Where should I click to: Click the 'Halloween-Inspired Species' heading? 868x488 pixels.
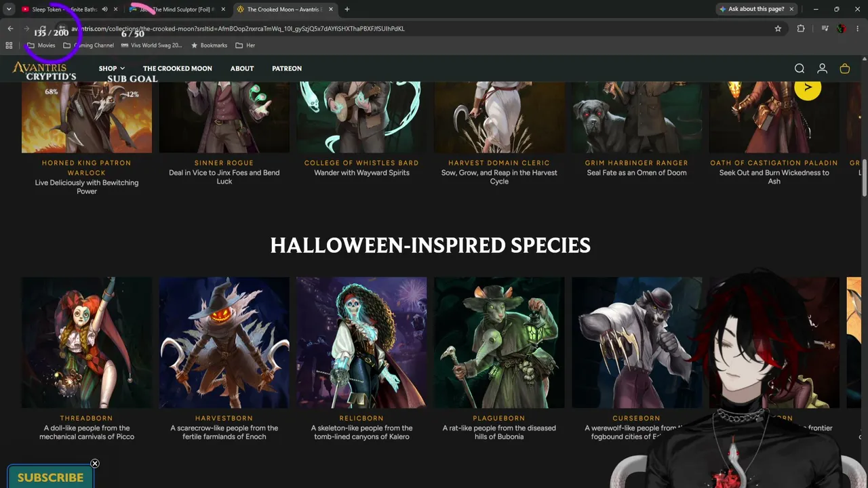click(x=431, y=245)
